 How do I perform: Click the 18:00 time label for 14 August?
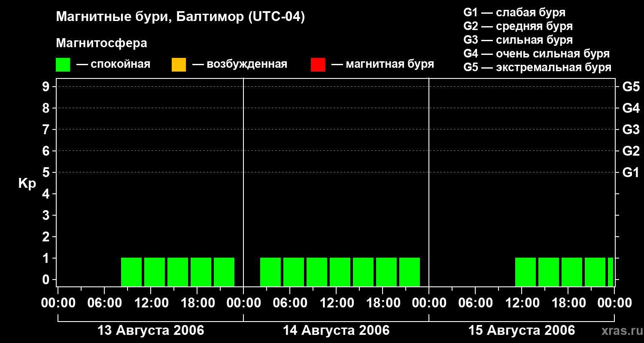click(383, 303)
